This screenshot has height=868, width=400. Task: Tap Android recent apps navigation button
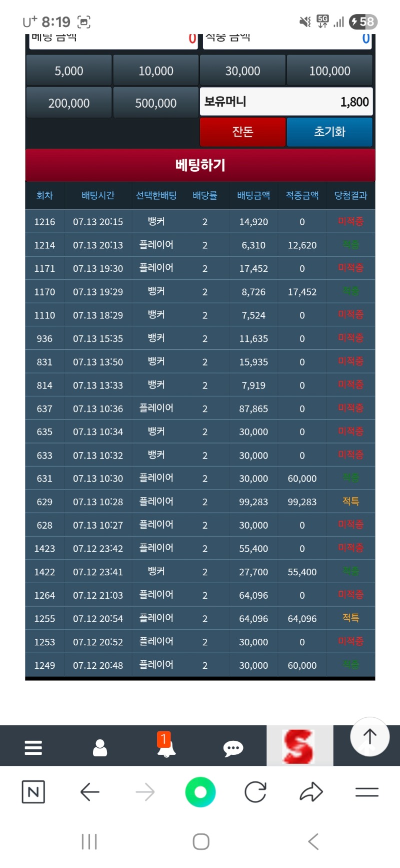(89, 841)
